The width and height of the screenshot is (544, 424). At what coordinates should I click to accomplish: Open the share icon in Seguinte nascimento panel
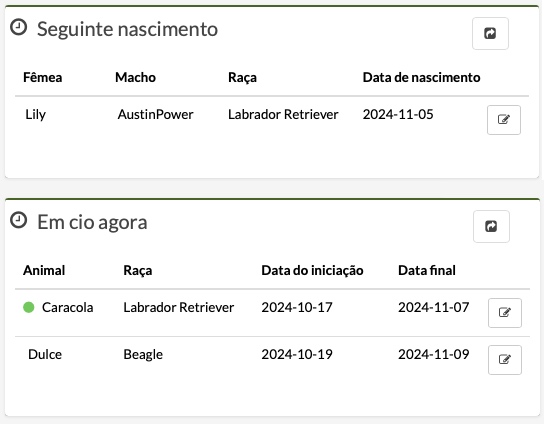click(490, 33)
